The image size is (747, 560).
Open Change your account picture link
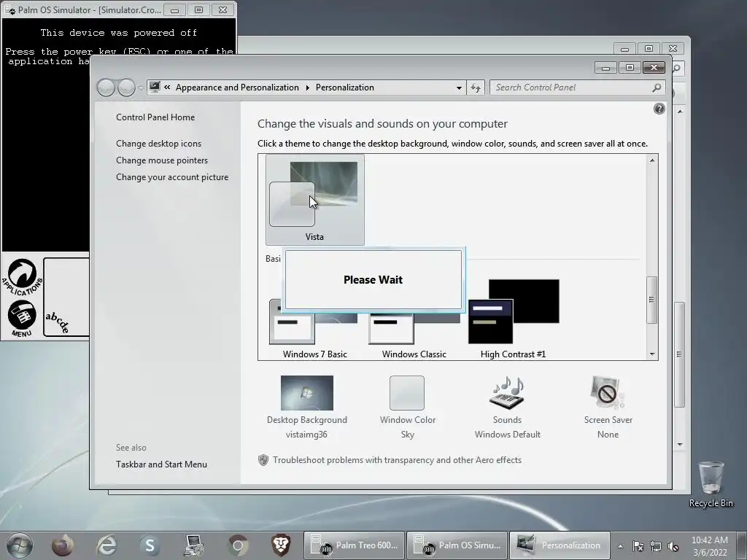coord(172,177)
